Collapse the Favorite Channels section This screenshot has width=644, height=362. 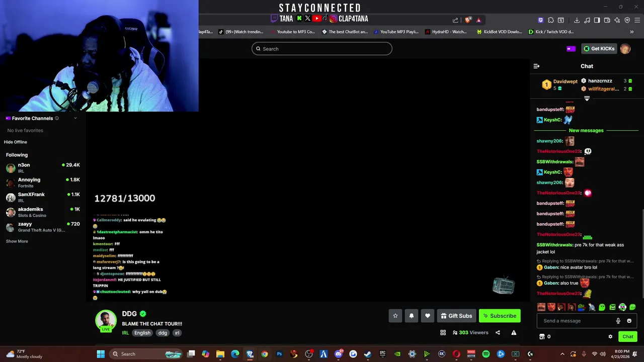tap(75, 118)
